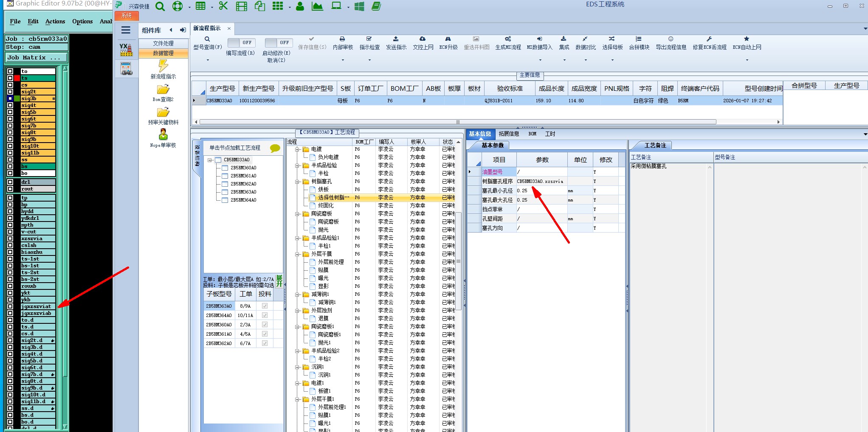This screenshot has width=868, height=432.
Task: Click the 指示检查 checkbox tool
Action: click(369, 43)
